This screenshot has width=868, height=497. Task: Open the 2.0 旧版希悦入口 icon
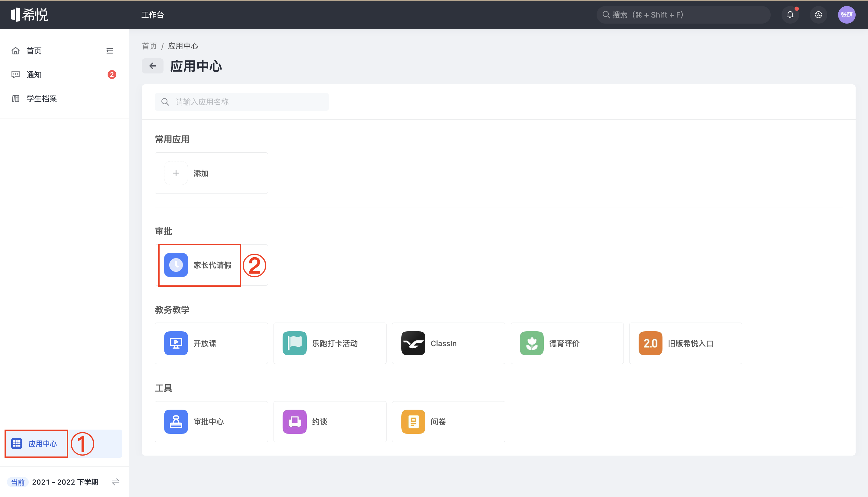point(650,343)
